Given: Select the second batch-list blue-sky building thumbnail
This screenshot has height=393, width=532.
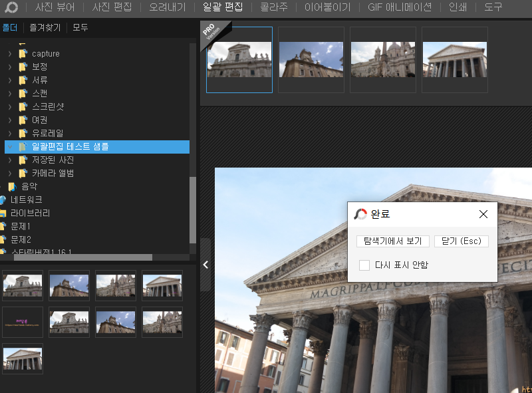Looking at the screenshot, I should [311, 60].
